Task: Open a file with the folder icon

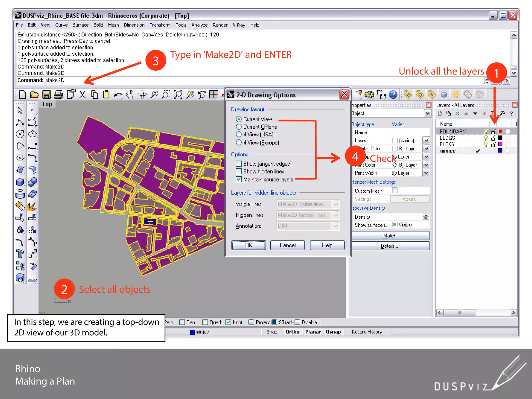Action: click(35, 95)
